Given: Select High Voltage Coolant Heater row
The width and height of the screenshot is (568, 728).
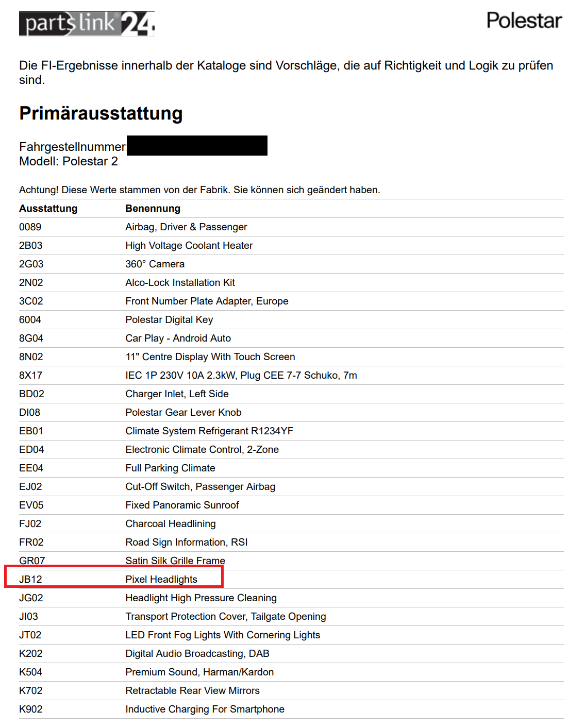Looking at the screenshot, I should tap(189, 245).
